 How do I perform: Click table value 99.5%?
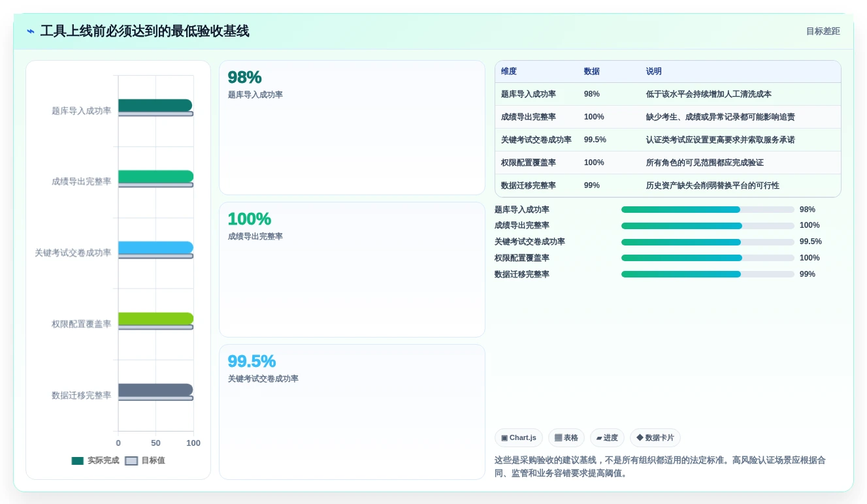tap(595, 140)
